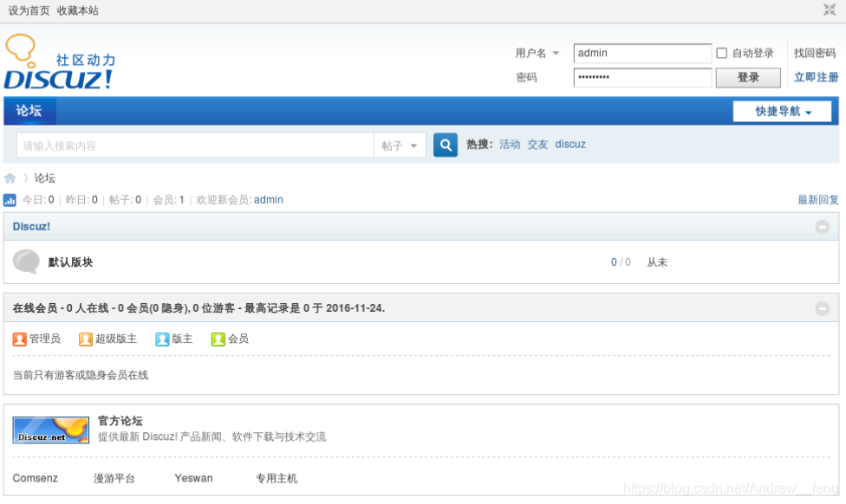Click the 默认版块 forum speech bubble icon
846x504 pixels.
[x=26, y=262]
